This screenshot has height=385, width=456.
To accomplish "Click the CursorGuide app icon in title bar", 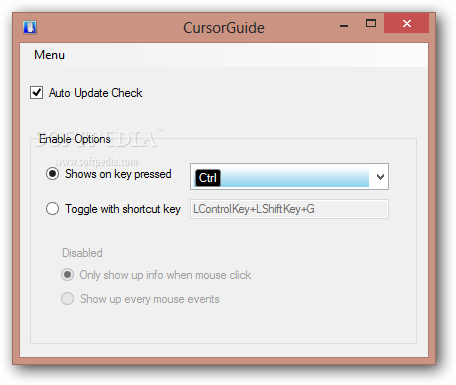I will pyautogui.click(x=30, y=27).
